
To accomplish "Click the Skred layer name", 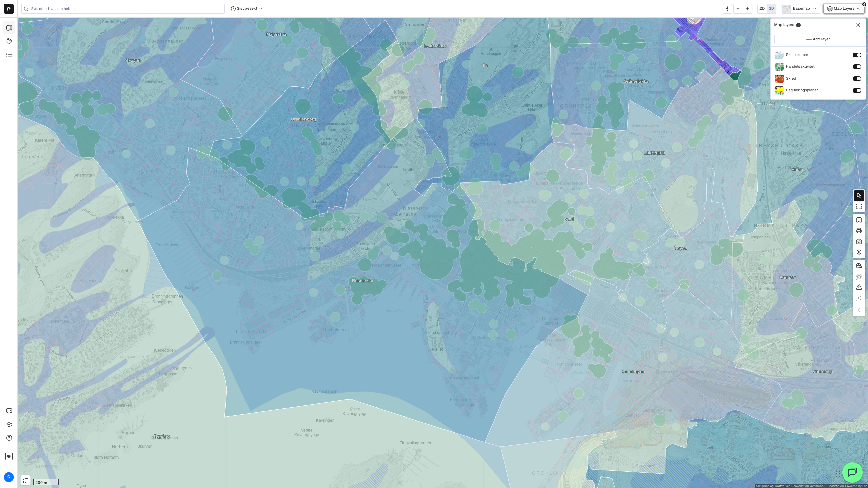I will [x=791, y=78].
